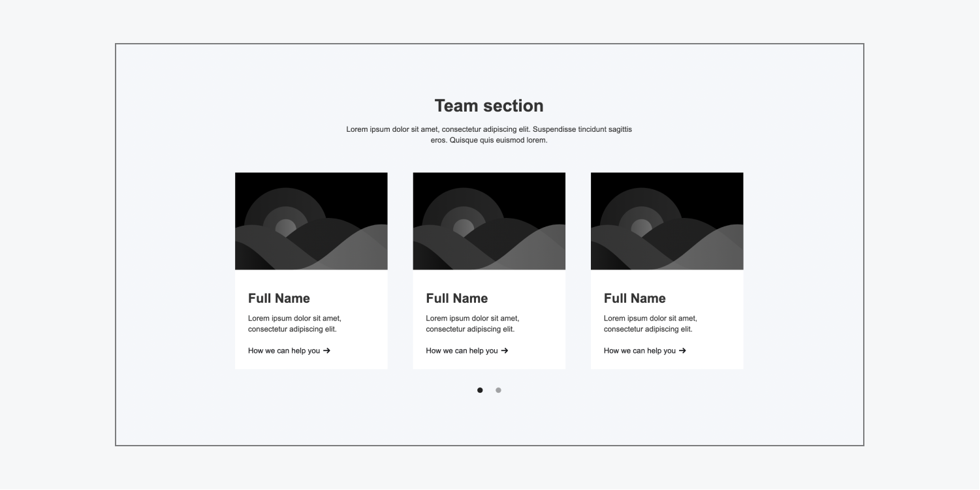The height and width of the screenshot is (490, 980).
Task: Select the "Full Name" title in left card
Action: point(279,298)
